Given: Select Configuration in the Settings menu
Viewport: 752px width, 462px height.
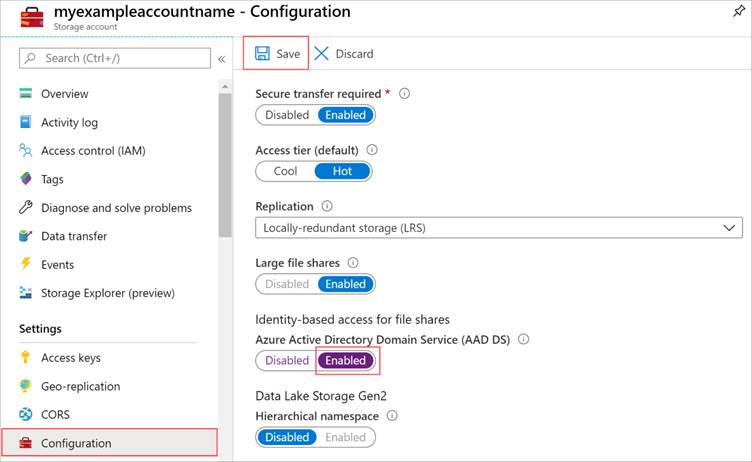Looking at the screenshot, I should (109, 443).
